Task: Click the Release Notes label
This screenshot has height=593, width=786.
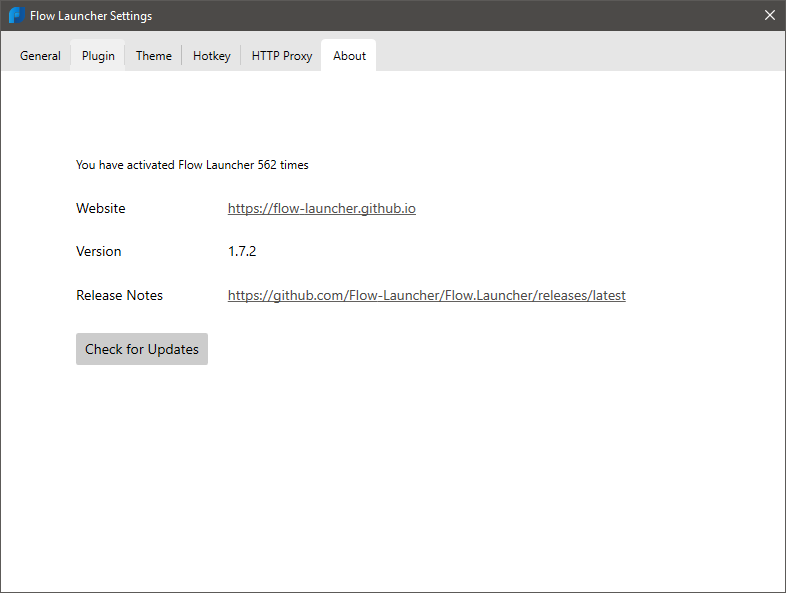Action: tap(119, 296)
